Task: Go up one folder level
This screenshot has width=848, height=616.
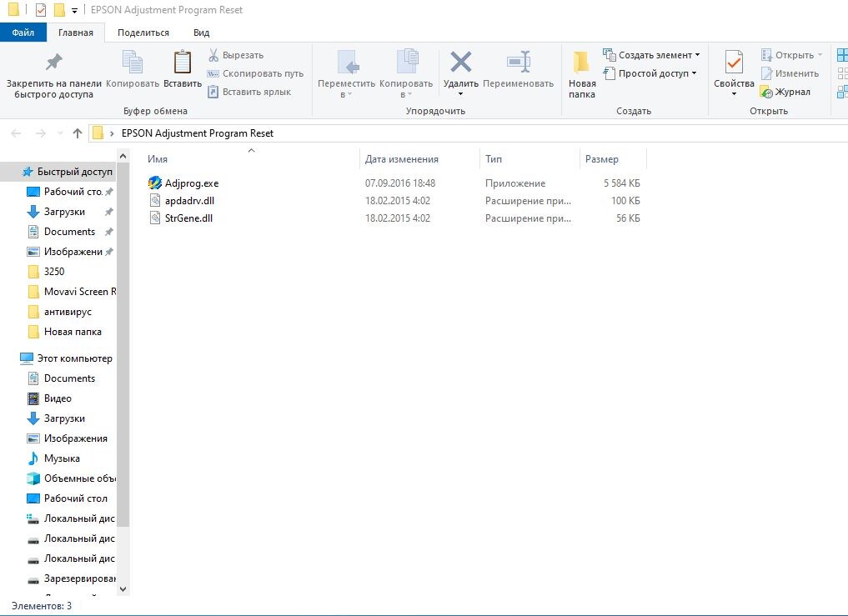Action: pos(78,133)
